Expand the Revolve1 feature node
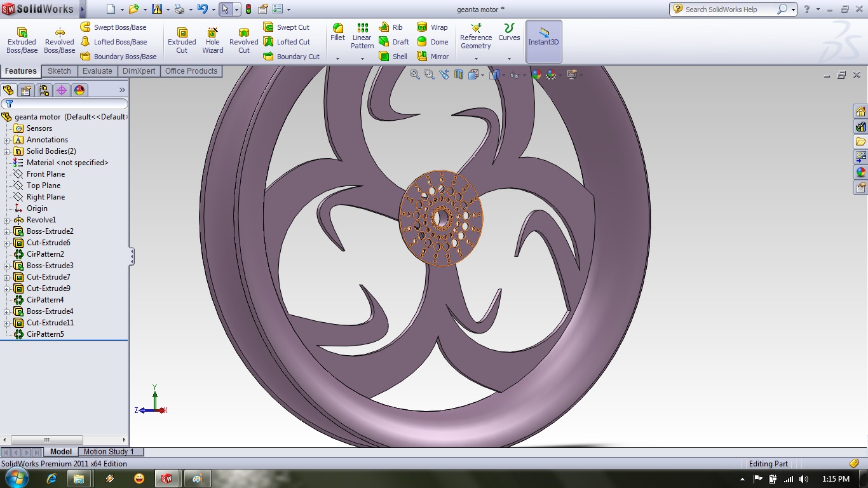Viewport: 868px width, 488px height. point(7,220)
